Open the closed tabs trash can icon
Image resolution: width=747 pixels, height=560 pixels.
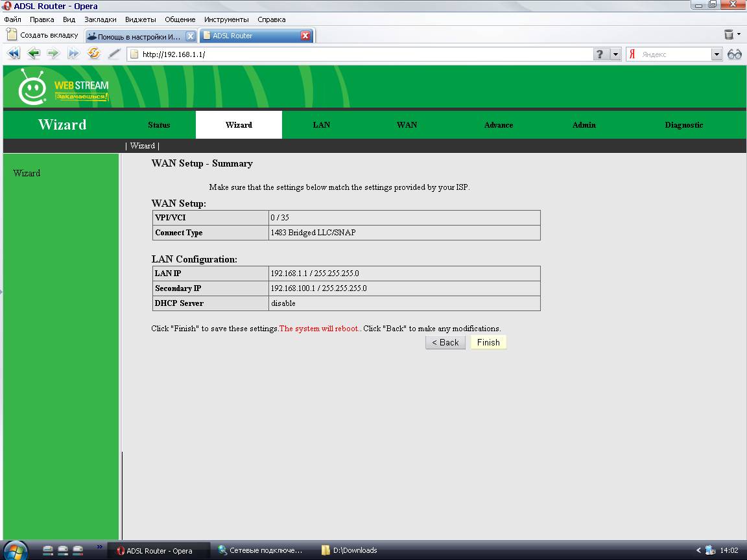point(729,35)
